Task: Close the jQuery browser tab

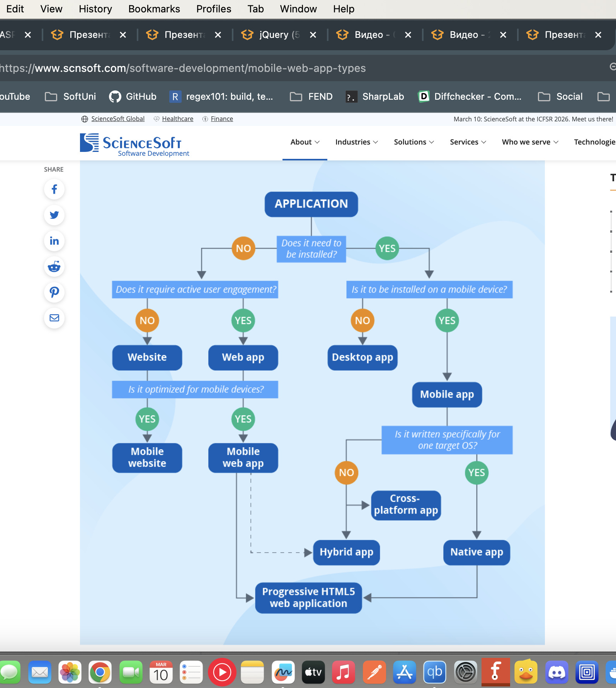Action: pos(313,35)
